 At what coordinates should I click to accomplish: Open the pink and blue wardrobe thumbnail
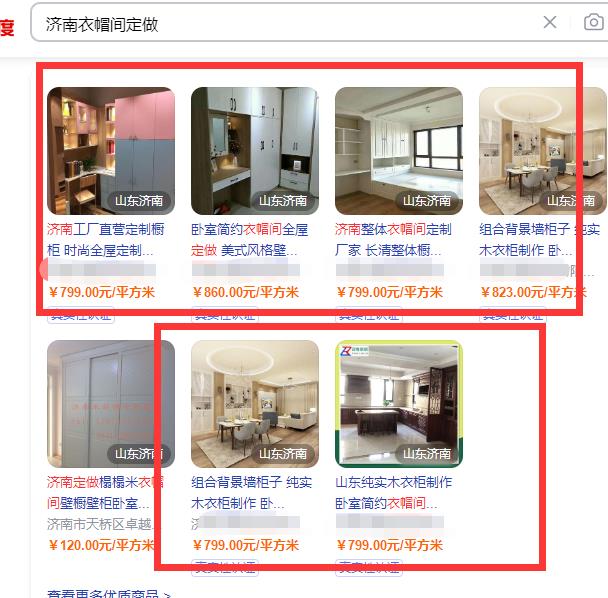111,151
